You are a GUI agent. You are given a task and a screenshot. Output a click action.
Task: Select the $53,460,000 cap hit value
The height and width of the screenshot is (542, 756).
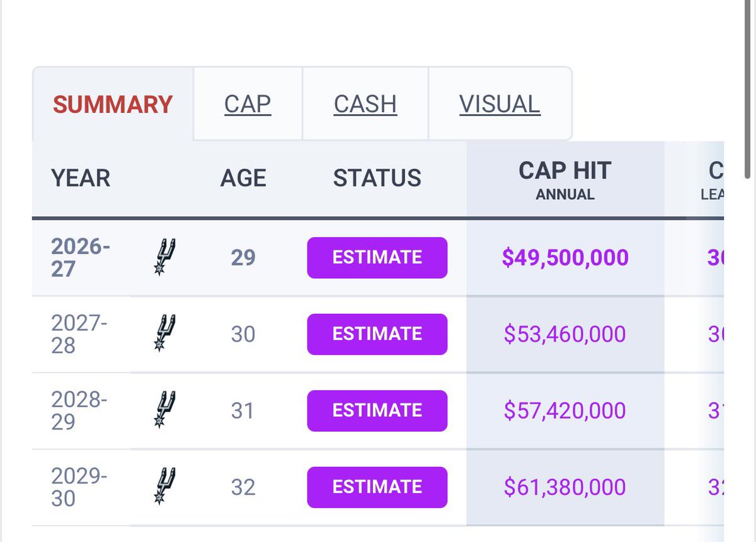pyautogui.click(x=565, y=334)
